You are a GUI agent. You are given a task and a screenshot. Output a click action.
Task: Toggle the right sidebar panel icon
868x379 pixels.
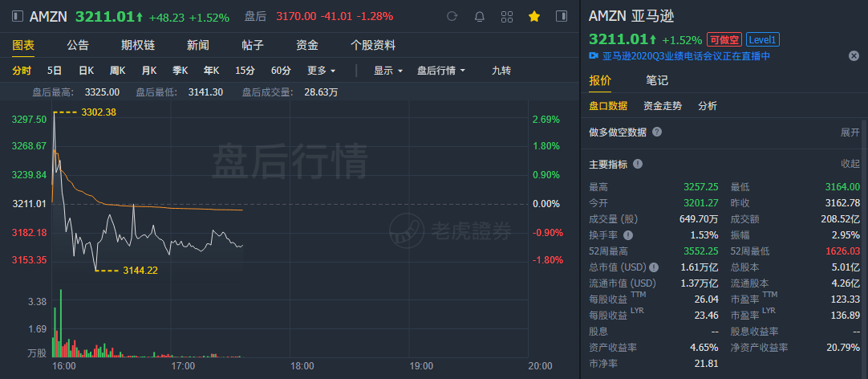point(562,17)
